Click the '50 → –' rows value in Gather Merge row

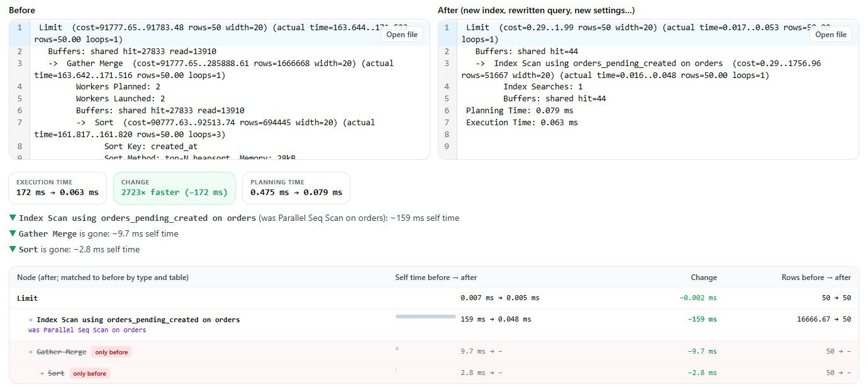pos(838,352)
